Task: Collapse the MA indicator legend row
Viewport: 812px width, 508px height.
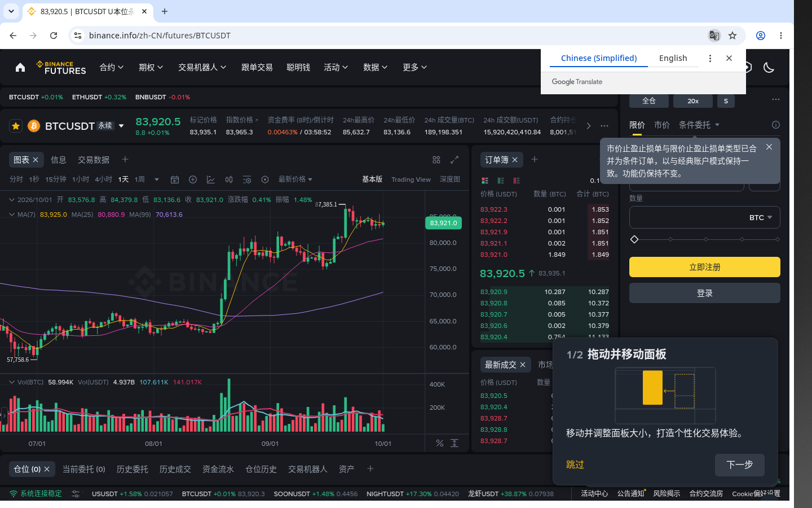Action: click(x=12, y=214)
